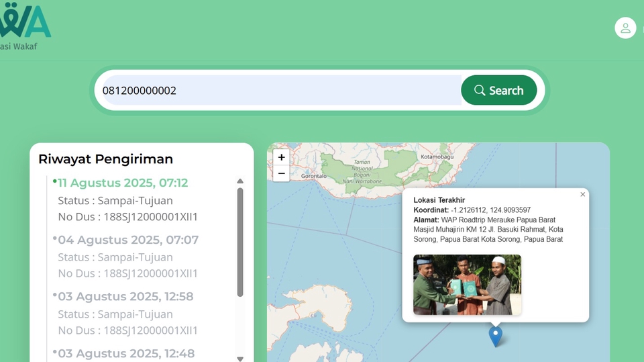The height and width of the screenshot is (362, 644).
Task: Select the 03 Agustus 2025, 12:48 entry
Action: pos(126,353)
